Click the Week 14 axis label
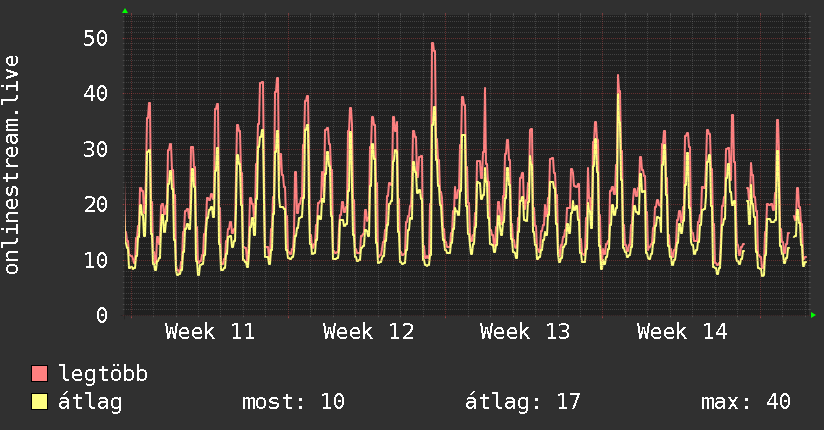This screenshot has height=430, width=824. click(x=682, y=332)
